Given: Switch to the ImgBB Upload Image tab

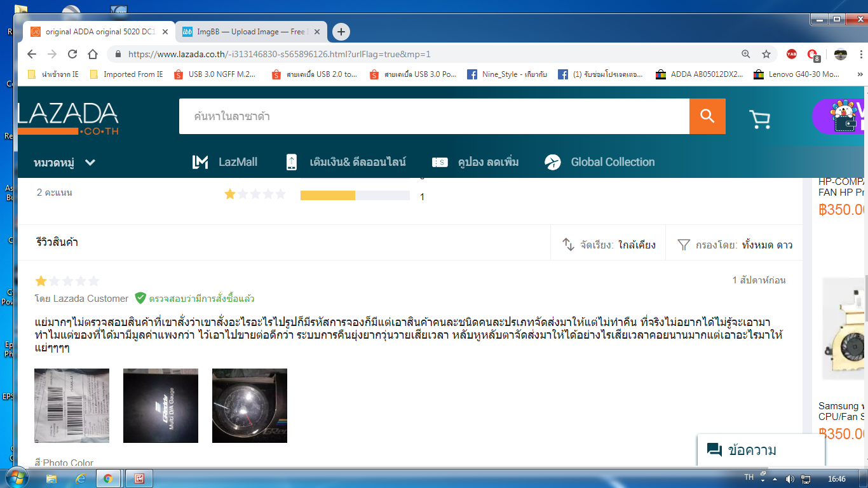Looking at the screenshot, I should 252,32.
